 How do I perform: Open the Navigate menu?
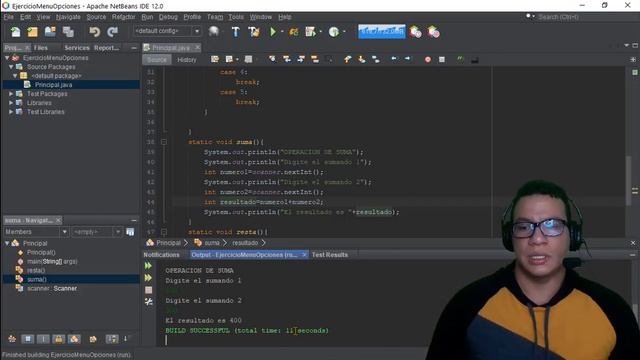(x=68, y=17)
